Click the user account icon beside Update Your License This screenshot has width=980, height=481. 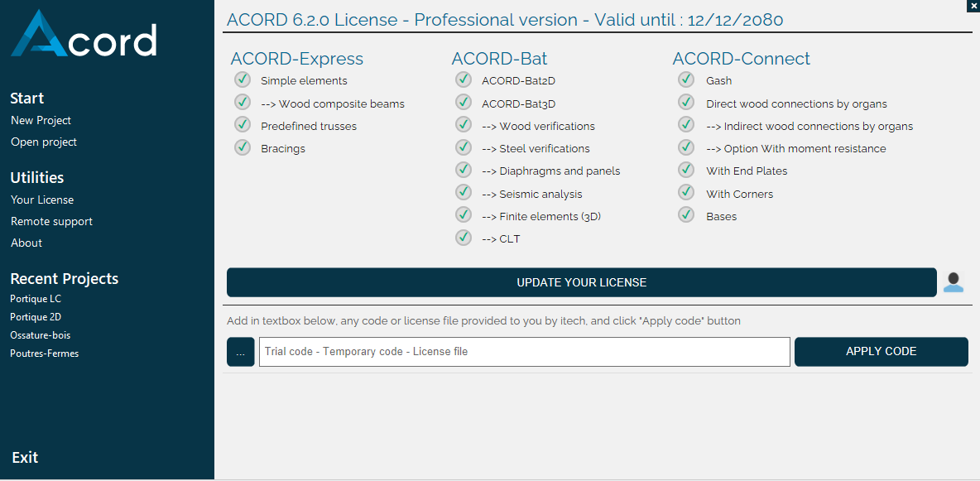pos(954,282)
